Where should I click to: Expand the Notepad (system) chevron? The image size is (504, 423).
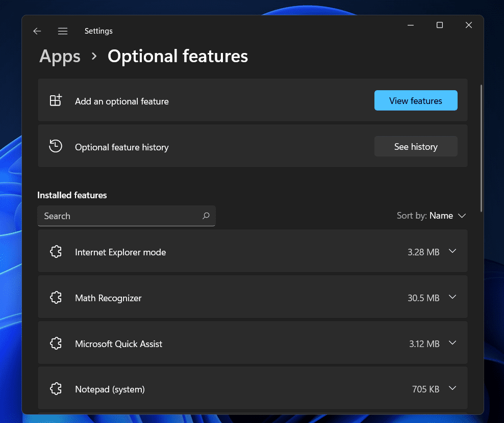(x=452, y=388)
